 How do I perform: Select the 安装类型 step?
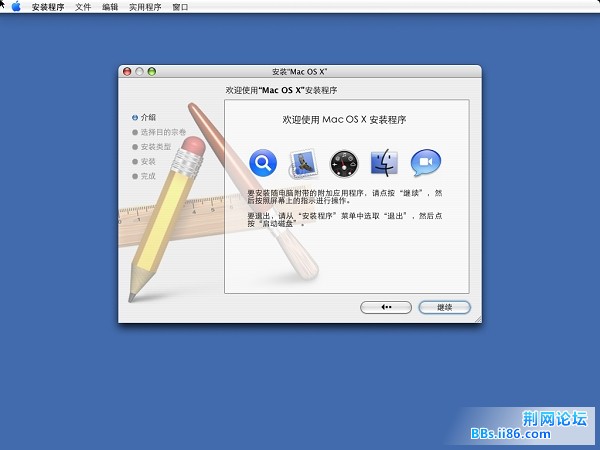pos(152,147)
